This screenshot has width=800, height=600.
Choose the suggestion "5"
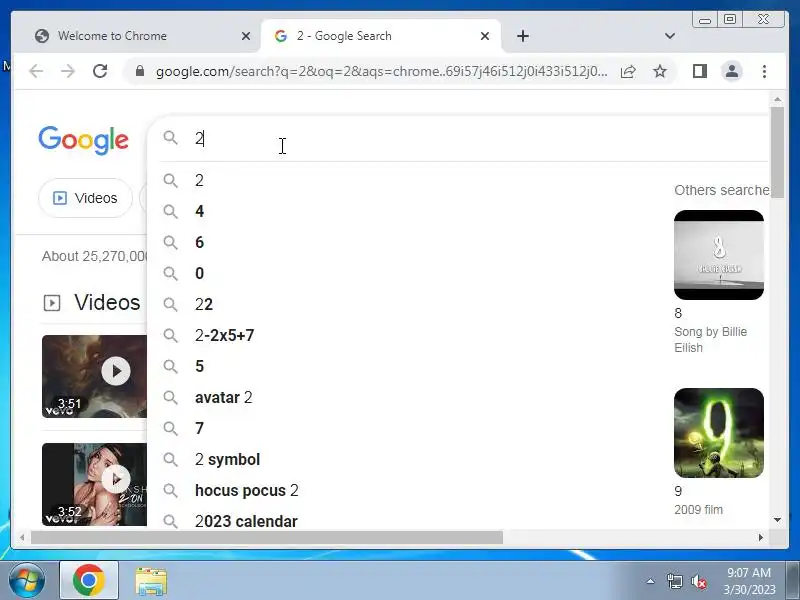(459, 366)
